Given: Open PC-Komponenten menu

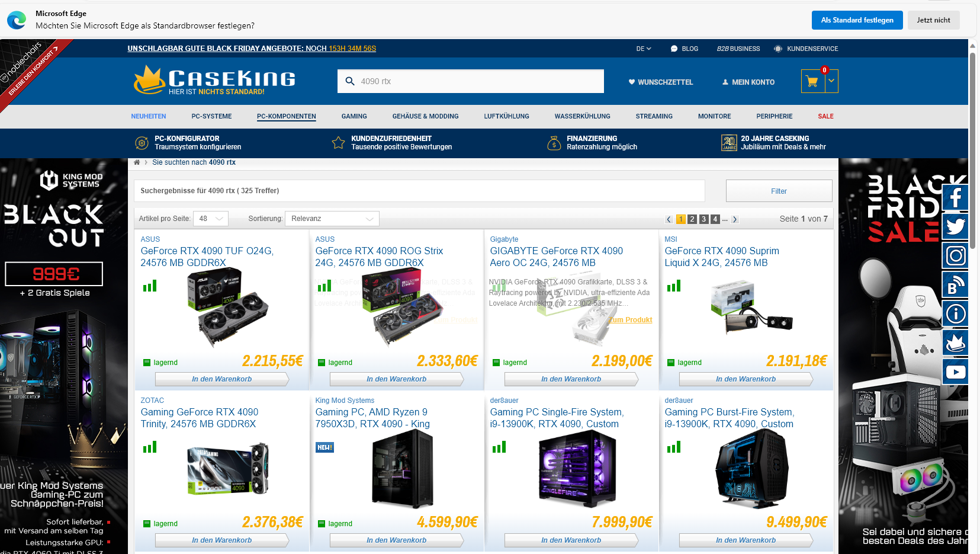Looking at the screenshot, I should (287, 116).
